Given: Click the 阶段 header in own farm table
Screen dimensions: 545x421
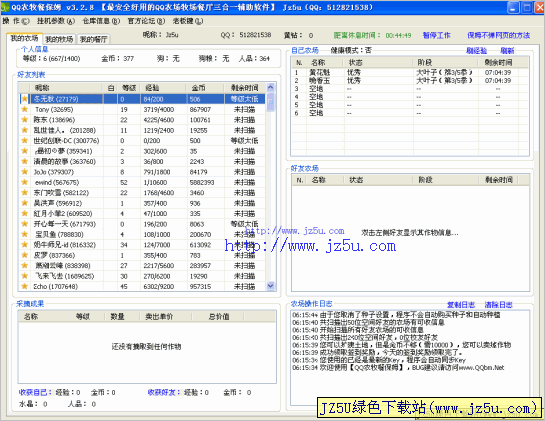Looking at the screenshot, I should point(446,63).
